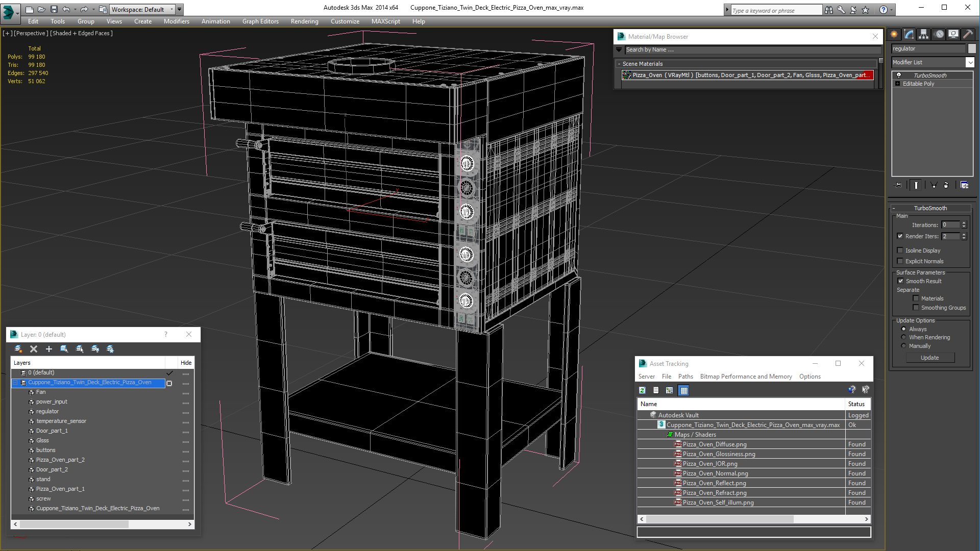Select the When Rendering radio button

point(903,337)
